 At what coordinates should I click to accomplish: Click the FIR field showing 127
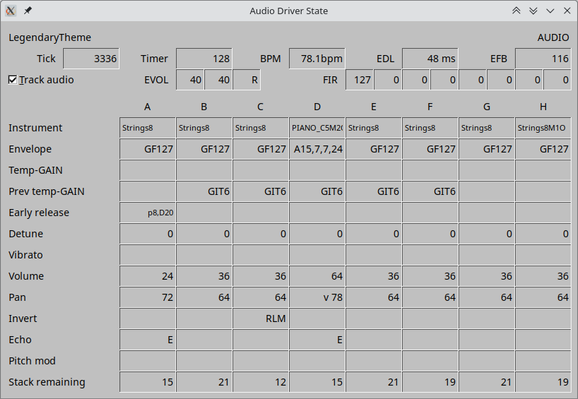(359, 80)
